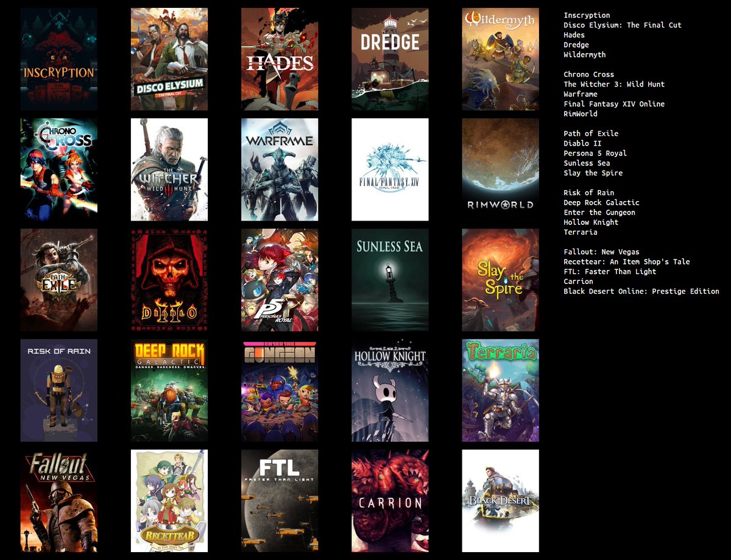731x560 pixels.
Task: Open the Risk of Rain cover
Action: coord(58,391)
